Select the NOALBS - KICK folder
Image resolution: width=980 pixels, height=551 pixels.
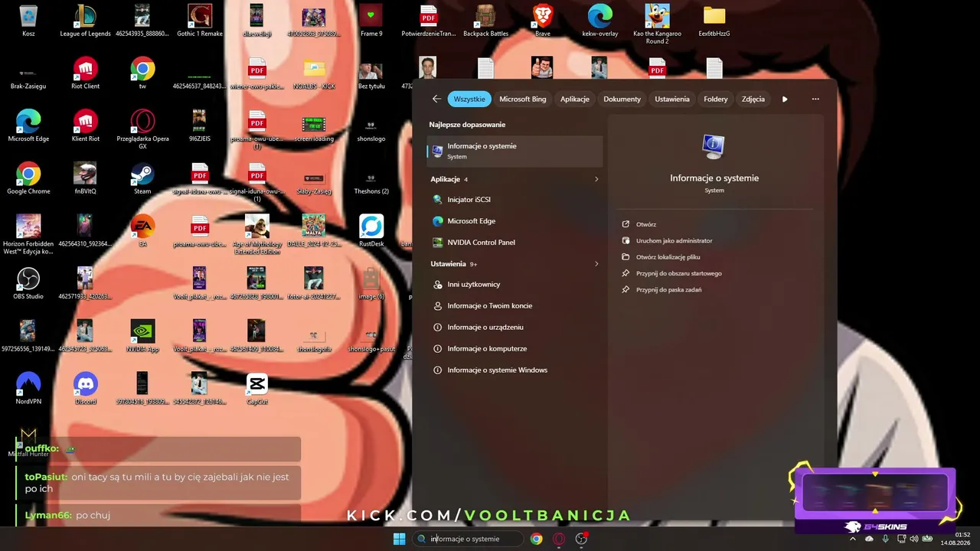314,73
